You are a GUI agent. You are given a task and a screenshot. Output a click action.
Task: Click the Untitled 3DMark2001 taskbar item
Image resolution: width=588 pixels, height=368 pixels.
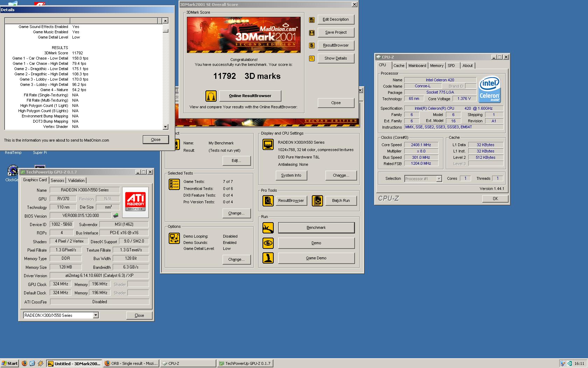[x=74, y=363]
